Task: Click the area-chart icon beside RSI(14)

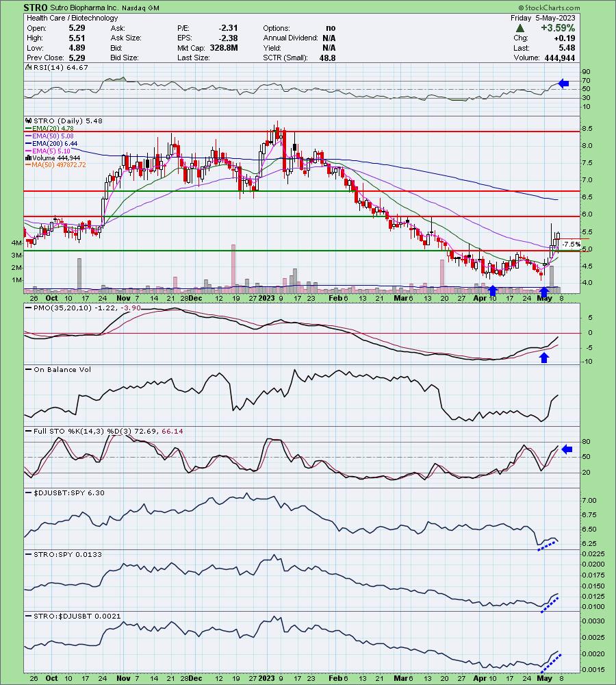Action: pyautogui.click(x=28, y=67)
